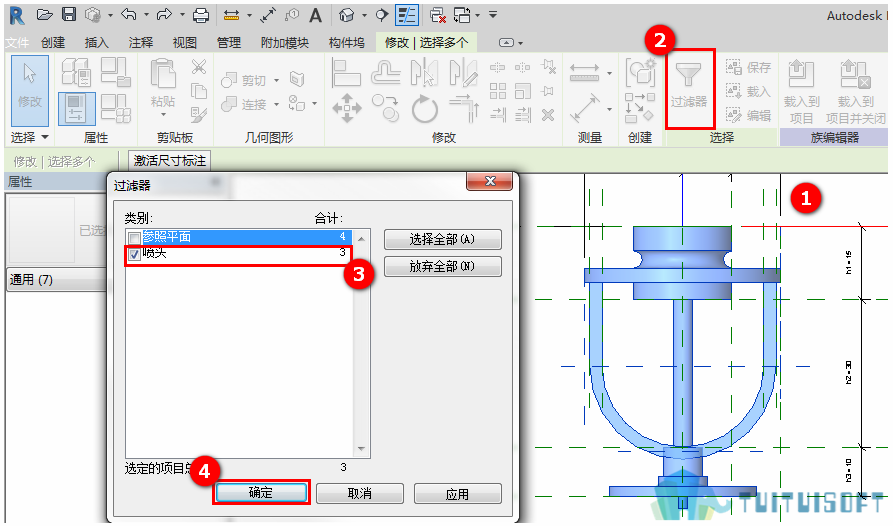Image resolution: width=893 pixels, height=526 pixels.
Task: Check the 参照平面 category checkbox
Action: (x=134, y=238)
